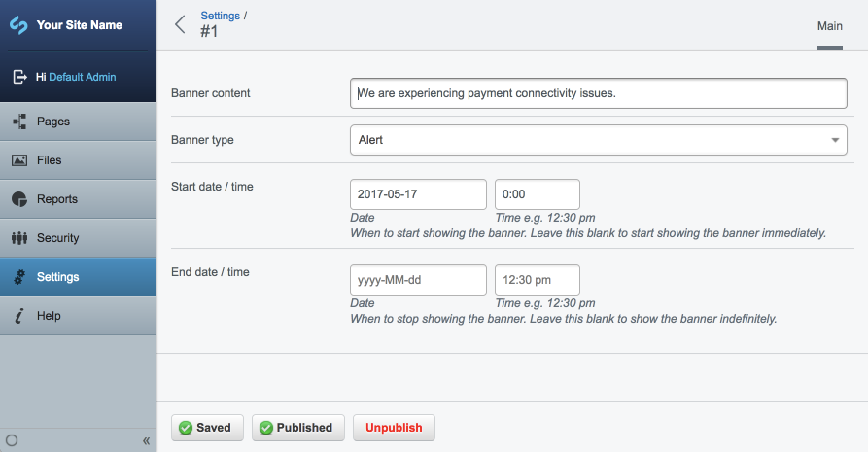This screenshot has height=452, width=868.
Task: Click the Banner content text field
Action: click(x=599, y=93)
